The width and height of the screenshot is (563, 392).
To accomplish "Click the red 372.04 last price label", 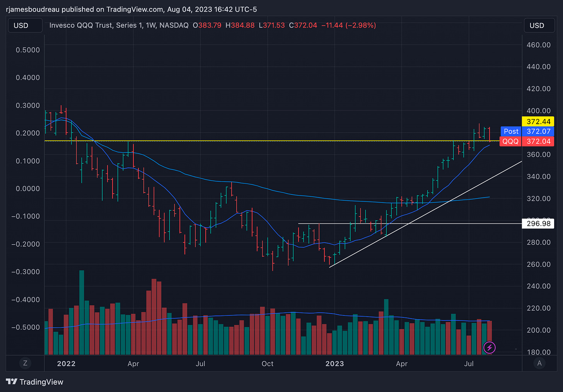I will click(538, 141).
